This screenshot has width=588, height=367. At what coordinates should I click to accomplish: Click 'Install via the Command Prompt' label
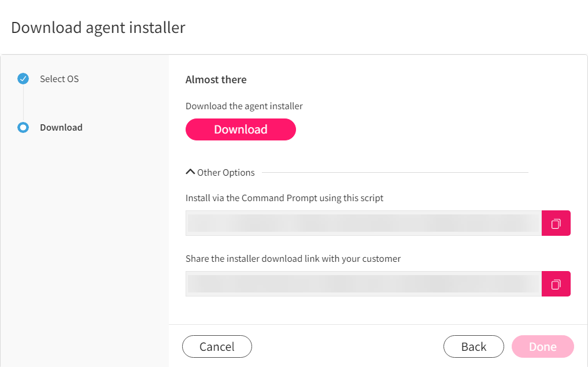(284, 198)
